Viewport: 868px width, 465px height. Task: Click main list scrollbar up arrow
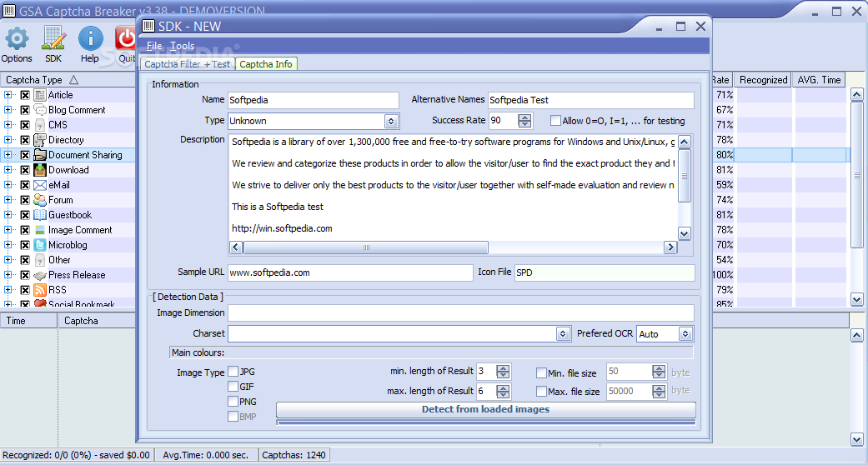click(x=856, y=95)
